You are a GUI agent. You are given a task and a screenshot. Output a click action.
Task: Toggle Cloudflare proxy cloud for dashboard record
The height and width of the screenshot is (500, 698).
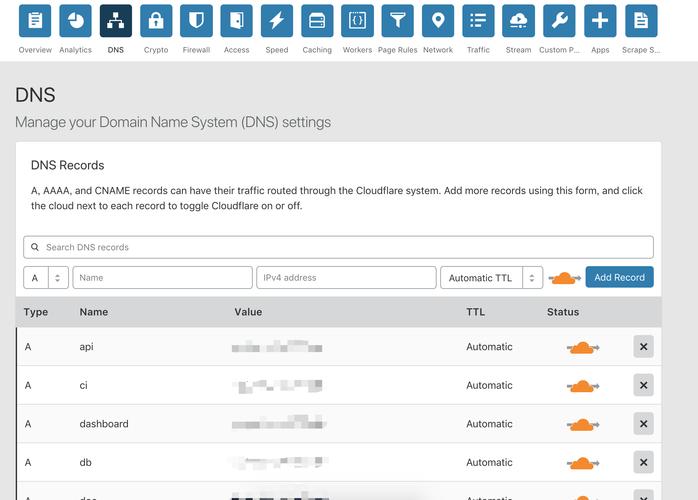click(x=582, y=424)
